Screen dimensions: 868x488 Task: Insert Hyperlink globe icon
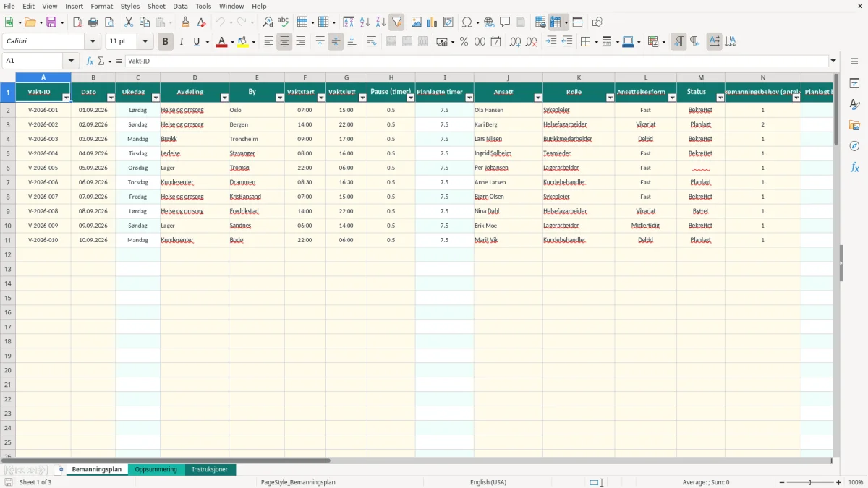(x=489, y=22)
